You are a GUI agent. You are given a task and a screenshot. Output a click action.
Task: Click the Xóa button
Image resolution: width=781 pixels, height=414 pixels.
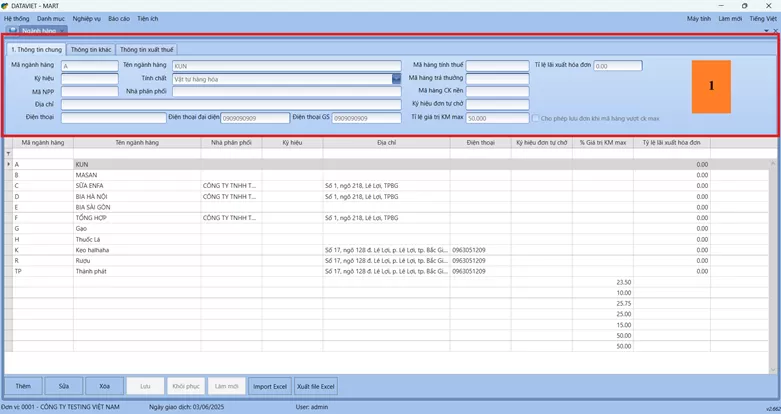click(x=104, y=386)
